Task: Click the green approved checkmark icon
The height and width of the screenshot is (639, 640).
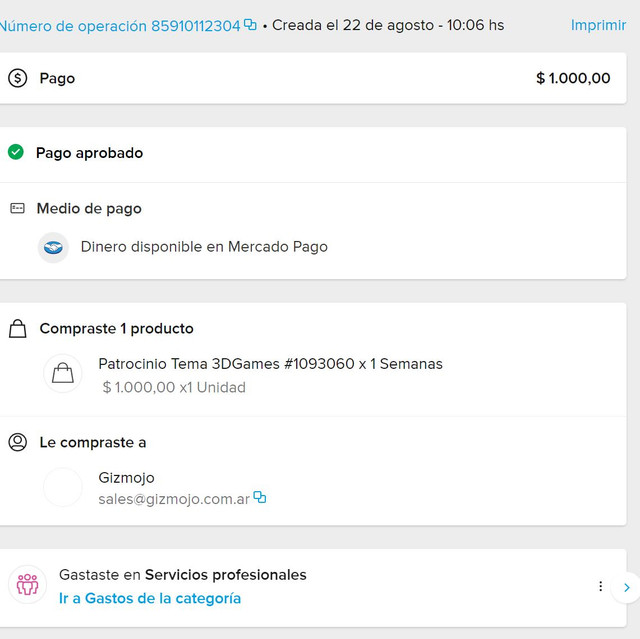Action: (16, 152)
